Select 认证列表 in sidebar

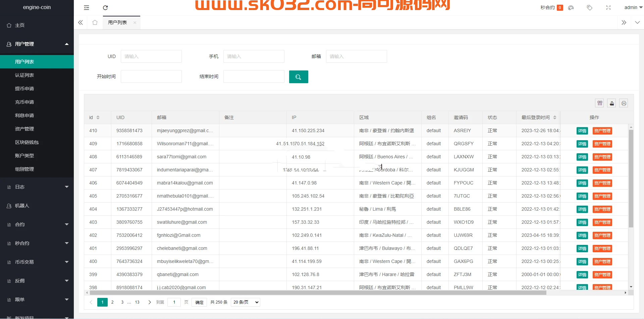[37, 75]
